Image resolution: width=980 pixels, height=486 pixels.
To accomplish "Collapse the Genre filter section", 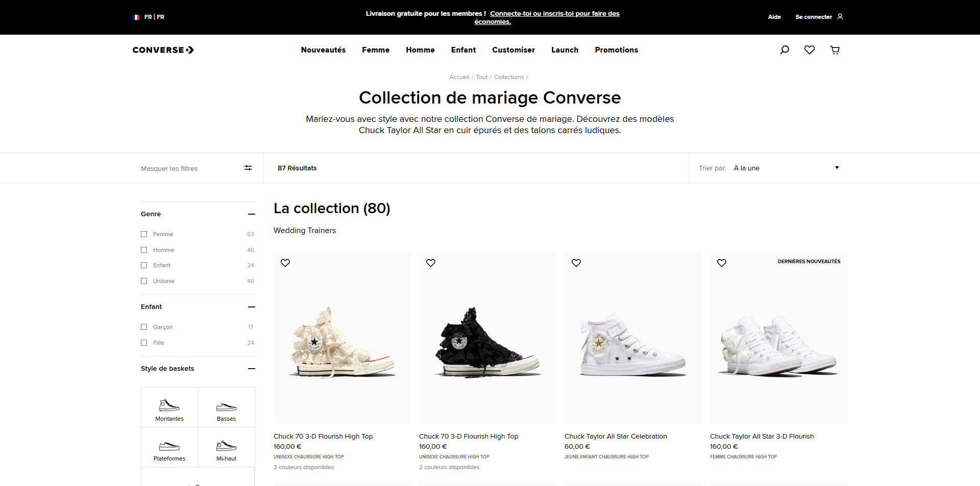I will [252, 214].
